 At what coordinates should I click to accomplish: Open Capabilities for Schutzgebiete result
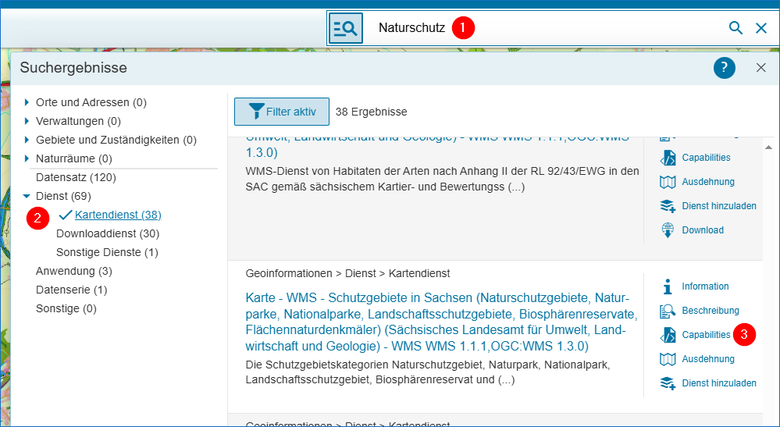[x=695, y=335]
